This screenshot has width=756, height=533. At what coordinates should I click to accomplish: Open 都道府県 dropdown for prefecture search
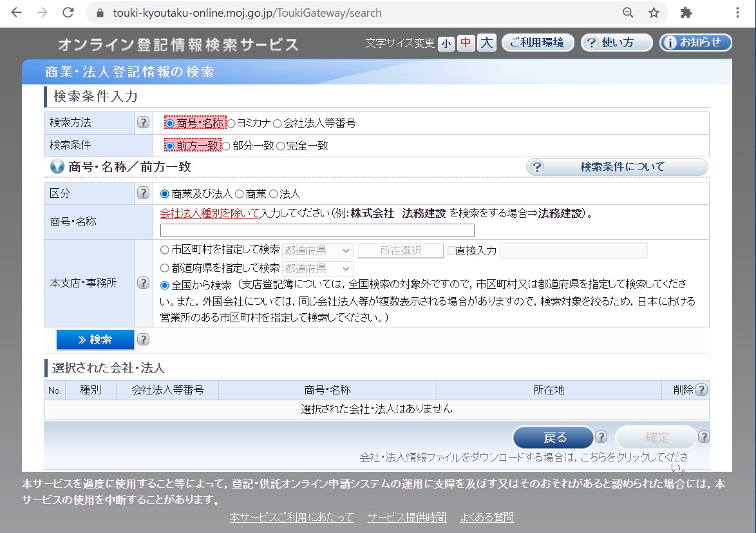(317, 268)
